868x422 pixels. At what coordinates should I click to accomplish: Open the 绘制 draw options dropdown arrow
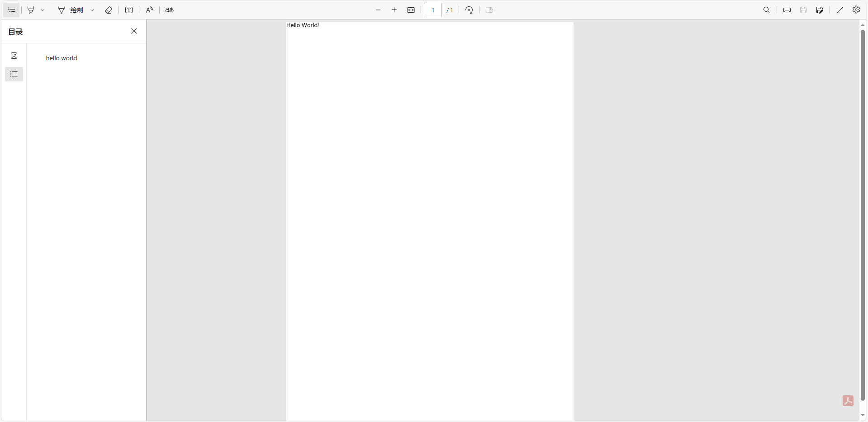point(92,10)
